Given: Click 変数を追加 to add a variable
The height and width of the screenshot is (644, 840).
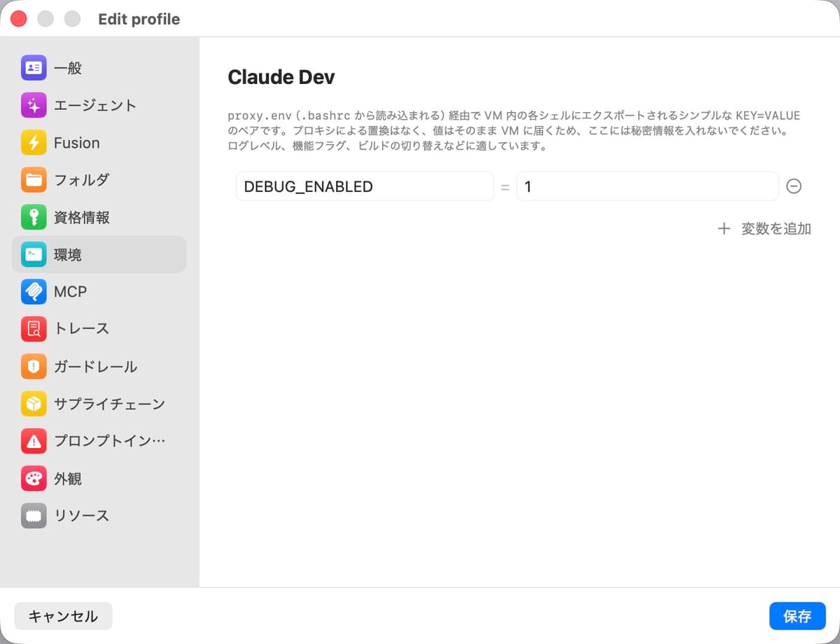Looking at the screenshot, I should (764, 228).
